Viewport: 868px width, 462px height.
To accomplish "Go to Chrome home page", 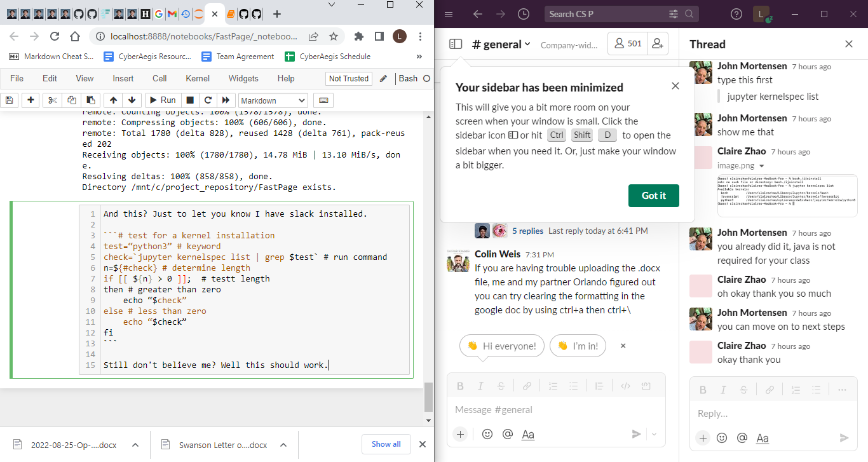I will (75, 36).
